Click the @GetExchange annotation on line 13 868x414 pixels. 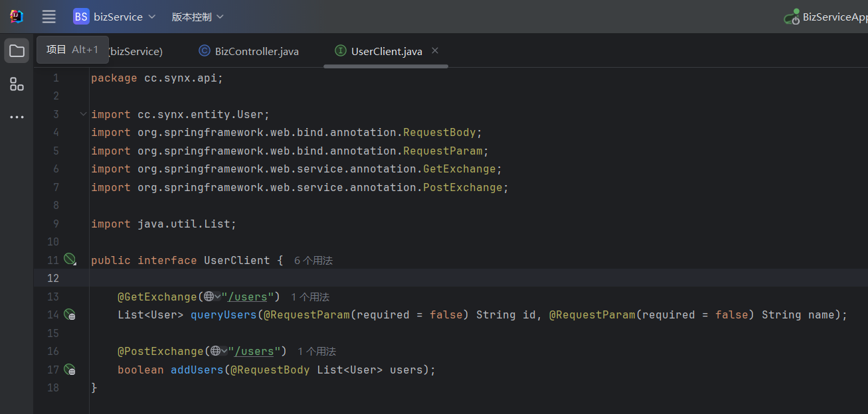coord(157,297)
